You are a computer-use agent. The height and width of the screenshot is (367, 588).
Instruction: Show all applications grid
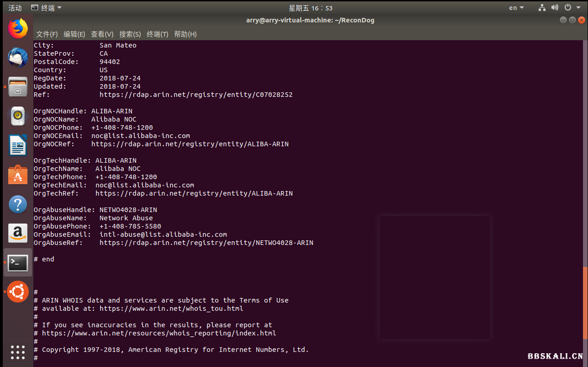18,352
